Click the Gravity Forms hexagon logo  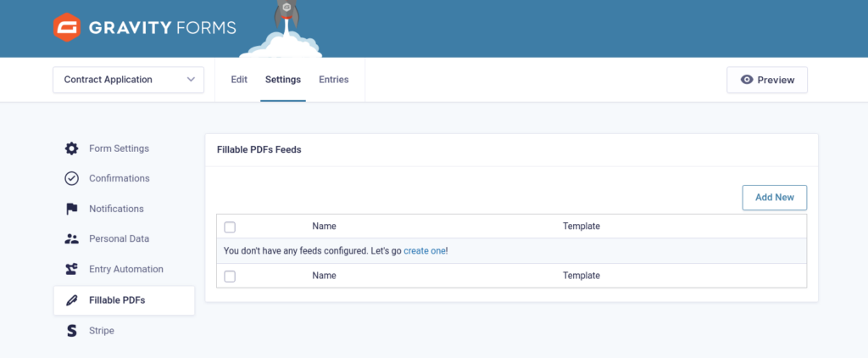67,27
